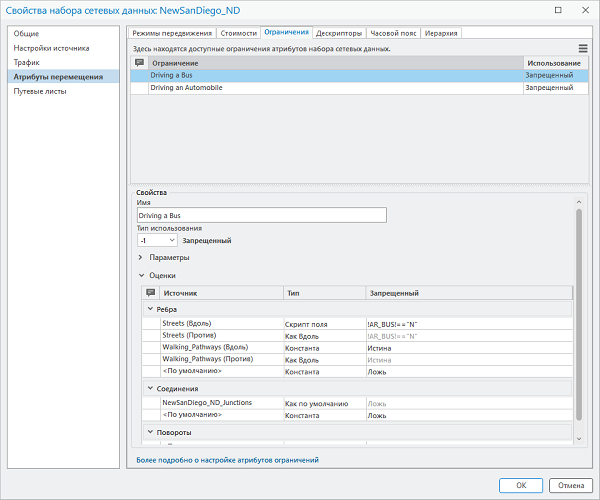The height and width of the screenshot is (500, 600).
Task: Collapse the Оценки section
Action: (140, 275)
